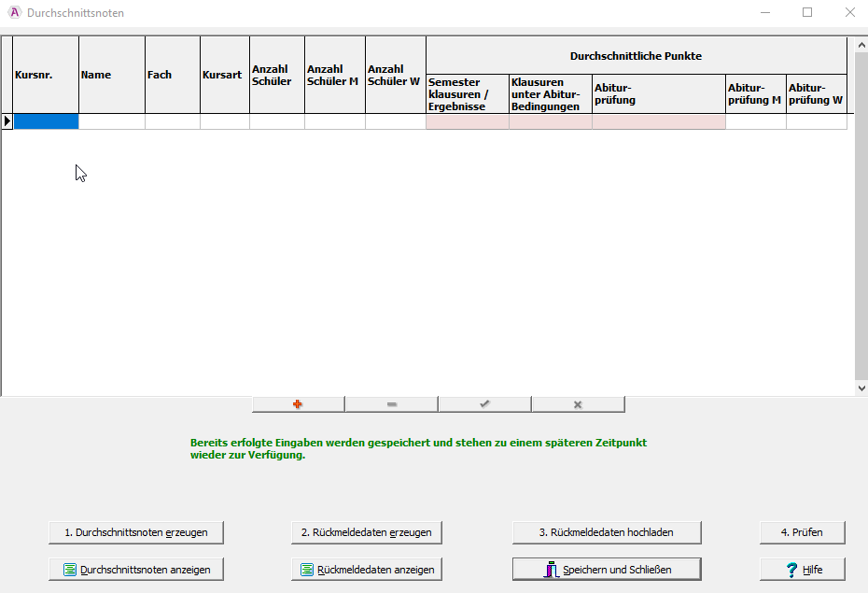The height and width of the screenshot is (593, 868).
Task: Click the pink Semesterklausuren / Ergebnisse cell
Action: (x=468, y=121)
